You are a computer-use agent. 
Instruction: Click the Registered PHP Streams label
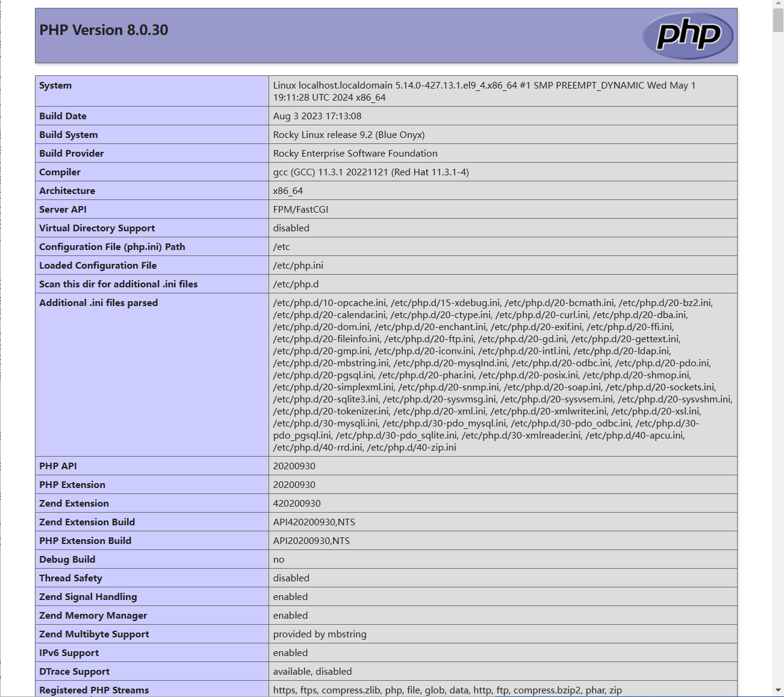pos(94,690)
